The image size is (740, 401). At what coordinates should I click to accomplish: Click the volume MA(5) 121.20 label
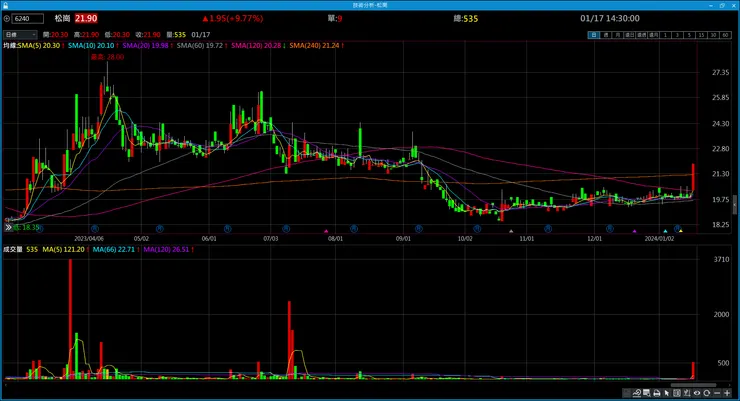click(x=63, y=250)
